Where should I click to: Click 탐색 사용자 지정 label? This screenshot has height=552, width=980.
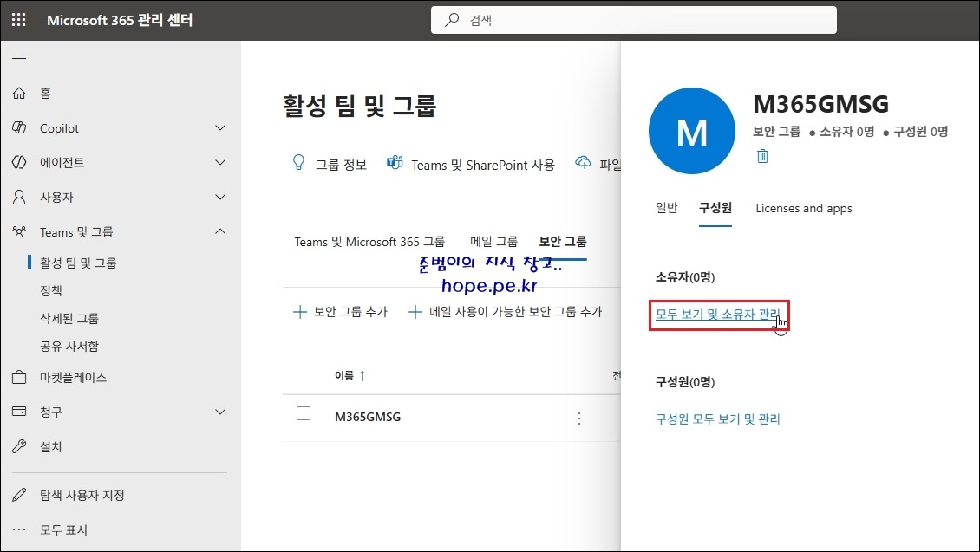point(82,495)
